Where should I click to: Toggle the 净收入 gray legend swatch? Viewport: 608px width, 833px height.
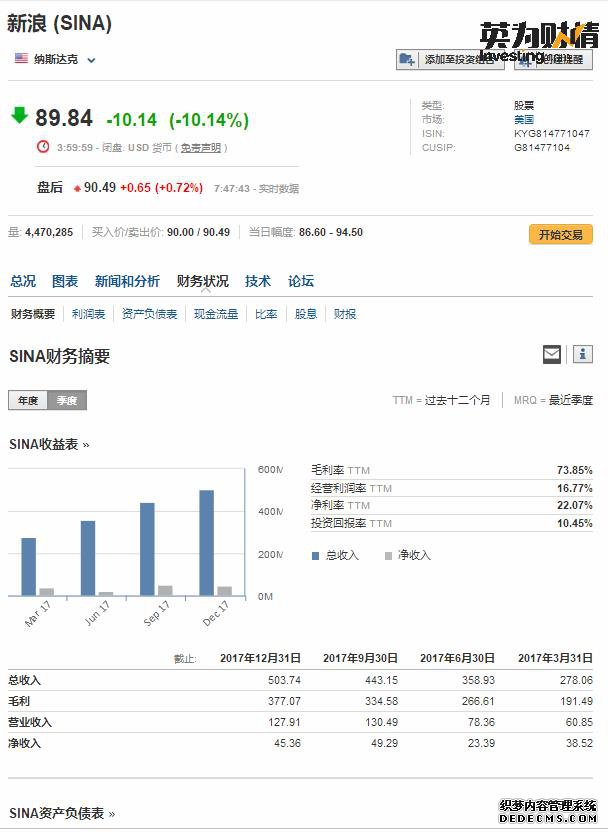[x=389, y=556]
